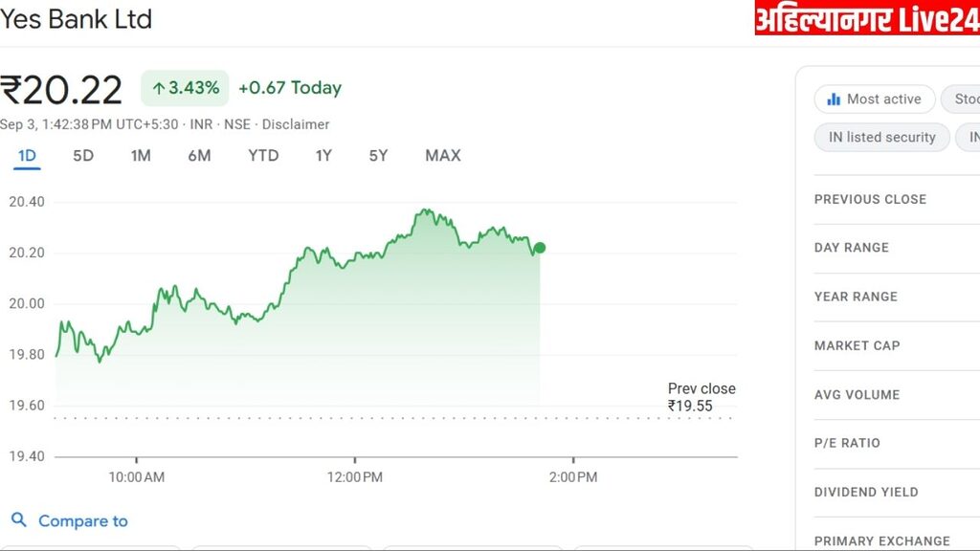The height and width of the screenshot is (551, 980).
Task: Click the ₹20.22 current price
Action: 62,90
